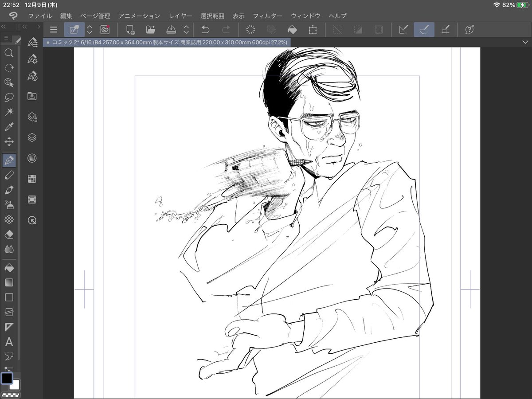
Task: Select the Lasso selection tool
Action: [8, 97]
